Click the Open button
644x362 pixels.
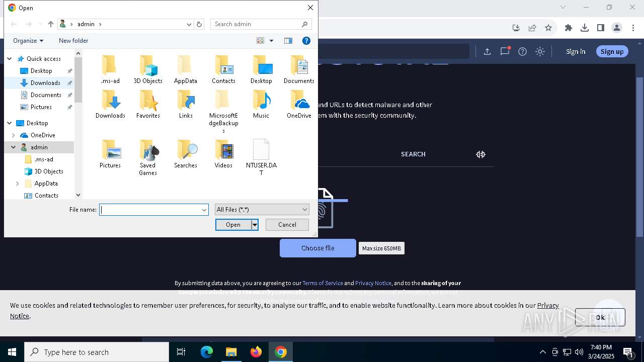click(233, 225)
